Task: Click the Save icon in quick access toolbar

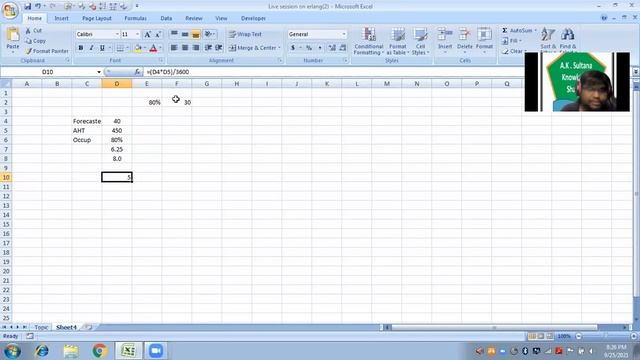Action: click(x=27, y=6)
